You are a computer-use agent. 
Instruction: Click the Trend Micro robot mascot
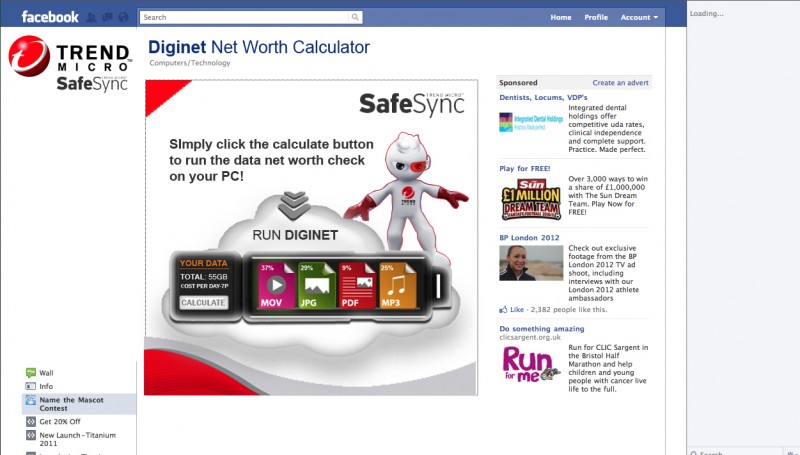406,196
